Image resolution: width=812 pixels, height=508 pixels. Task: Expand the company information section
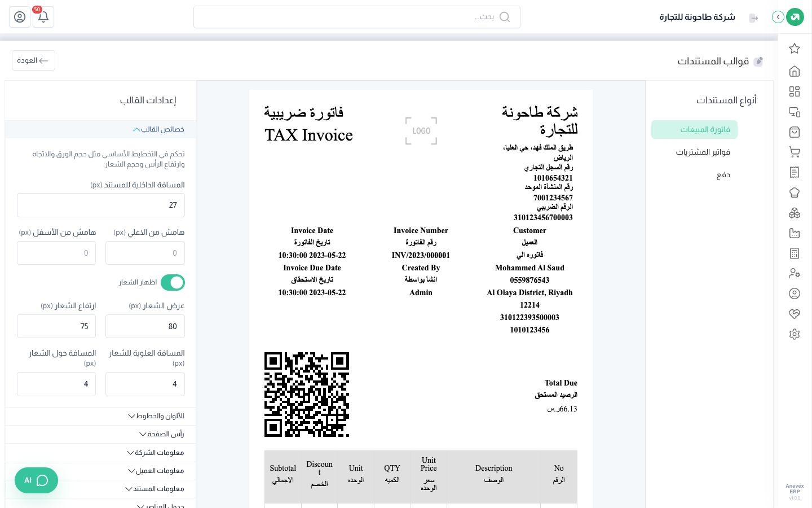pos(101,453)
